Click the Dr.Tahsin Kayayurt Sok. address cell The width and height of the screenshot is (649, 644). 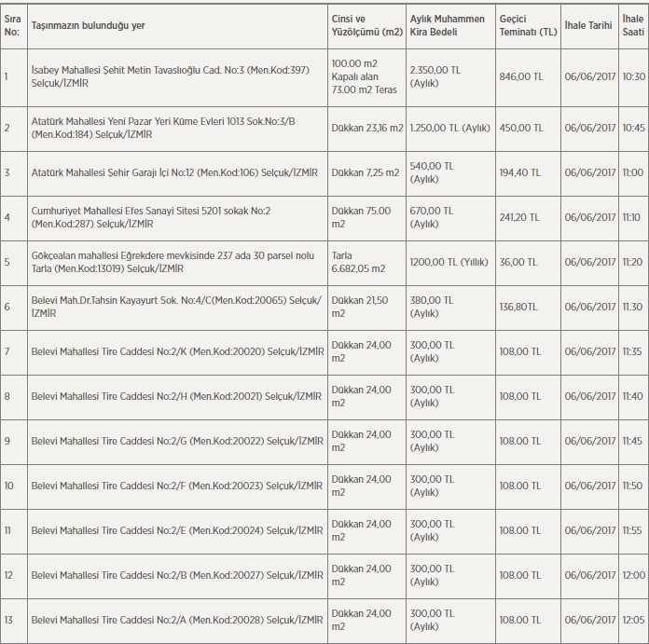click(x=175, y=307)
